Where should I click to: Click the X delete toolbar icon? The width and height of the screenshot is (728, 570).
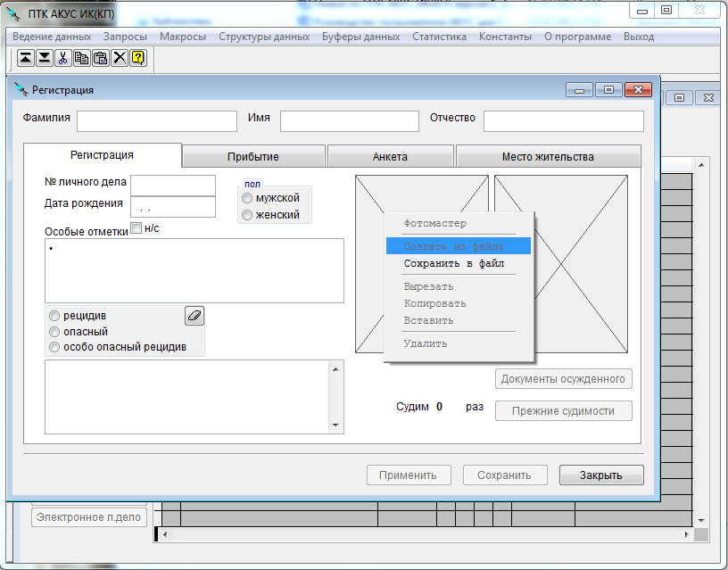[x=119, y=58]
